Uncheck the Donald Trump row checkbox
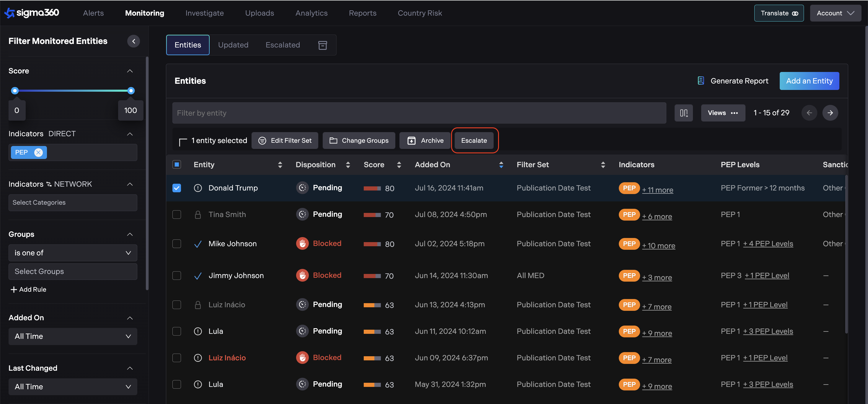This screenshot has width=868, height=404. coord(177,188)
